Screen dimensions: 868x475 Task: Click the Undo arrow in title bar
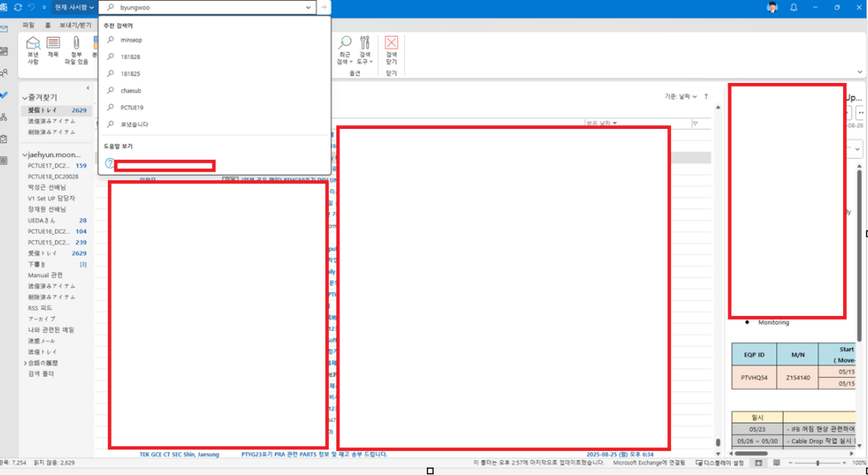[x=32, y=8]
